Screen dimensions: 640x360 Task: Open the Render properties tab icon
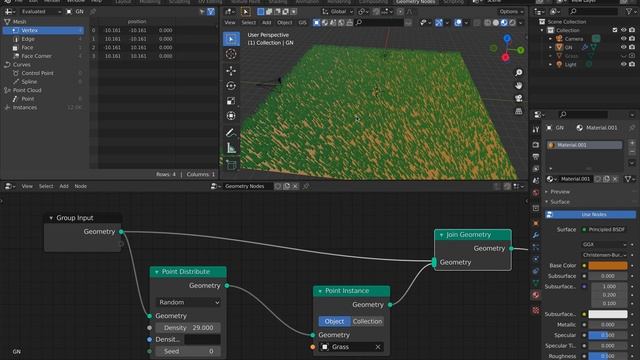pyautogui.click(x=536, y=145)
